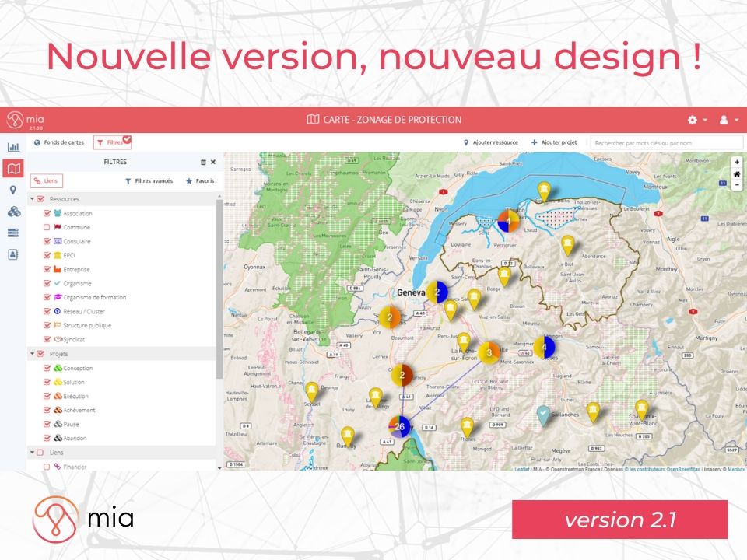Open the contact card sidebar icon
The width and height of the screenshot is (747, 560).
pyautogui.click(x=13, y=254)
